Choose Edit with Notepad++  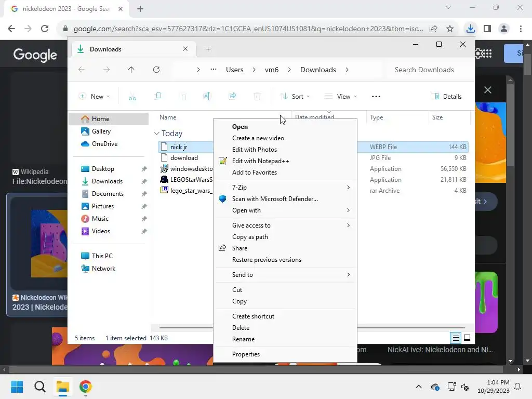[285, 161]
